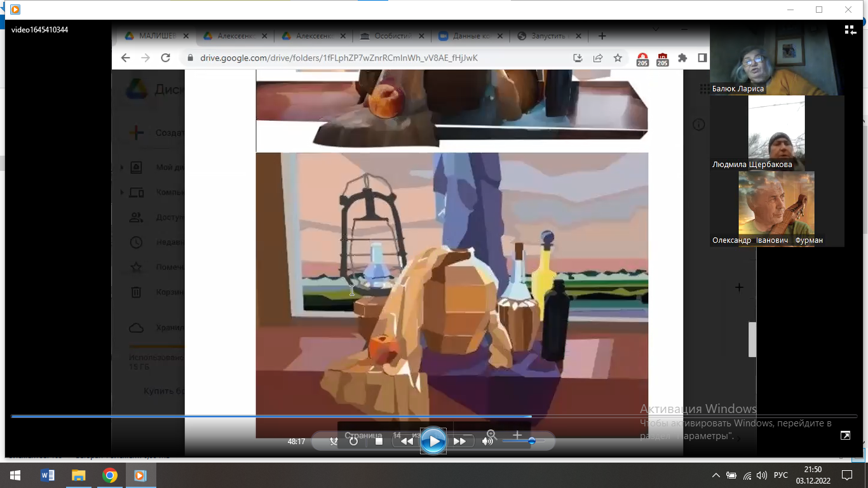
Task: Expand the Компьютеры tree arrow
Action: click(122, 193)
